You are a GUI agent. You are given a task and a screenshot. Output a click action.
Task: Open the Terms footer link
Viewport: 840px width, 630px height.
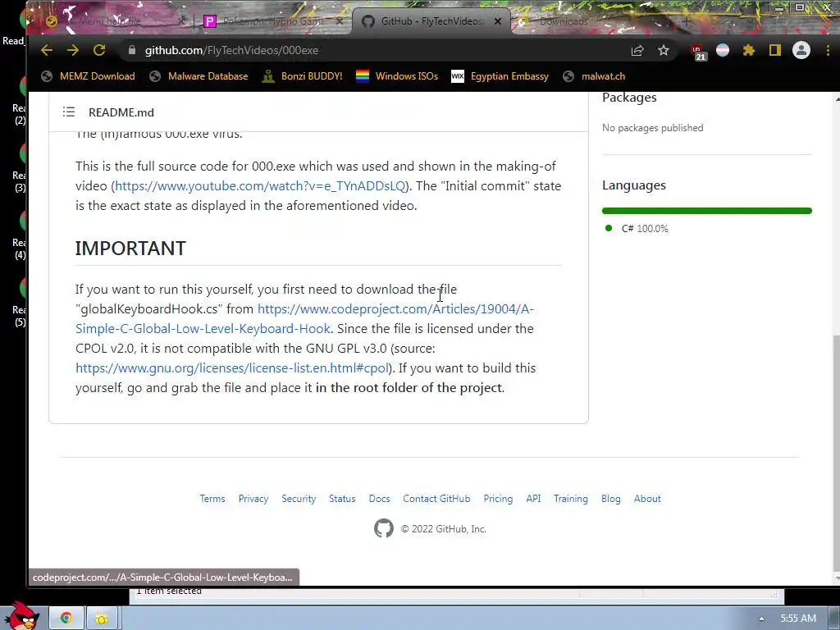point(212,499)
